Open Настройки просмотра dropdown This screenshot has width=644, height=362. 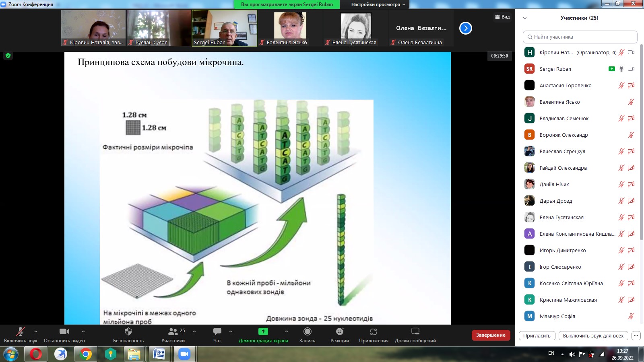coord(378,4)
